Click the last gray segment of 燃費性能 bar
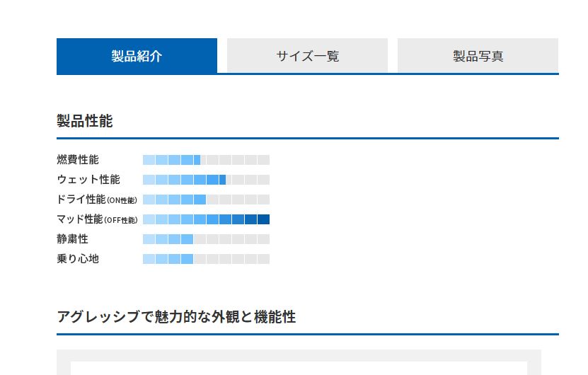The height and width of the screenshot is (375, 588). 263,160
